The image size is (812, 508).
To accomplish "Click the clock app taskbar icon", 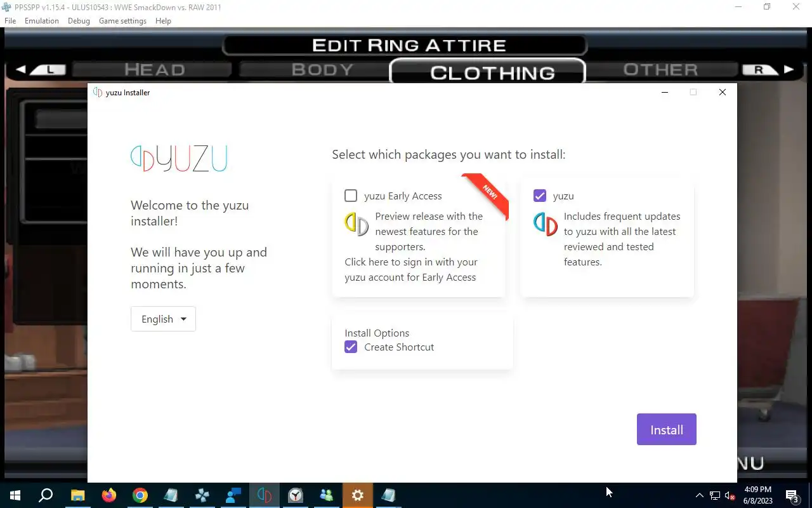I will [x=296, y=495].
